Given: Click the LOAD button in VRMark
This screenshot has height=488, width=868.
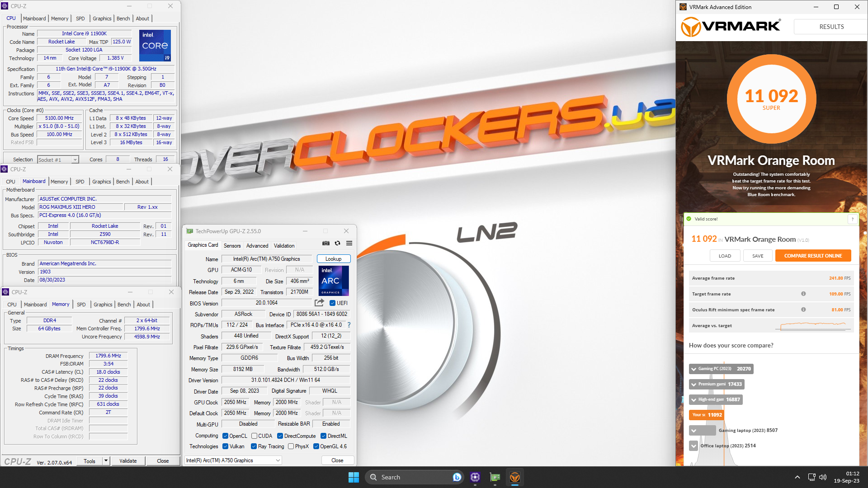Looking at the screenshot, I should click(x=725, y=256).
